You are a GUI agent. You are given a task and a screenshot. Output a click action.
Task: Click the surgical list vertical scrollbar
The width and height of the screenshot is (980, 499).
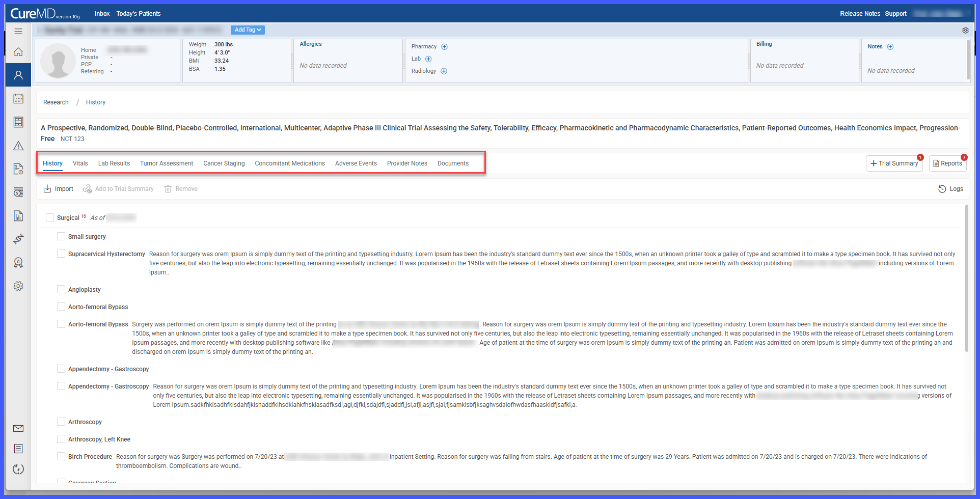[x=966, y=278]
